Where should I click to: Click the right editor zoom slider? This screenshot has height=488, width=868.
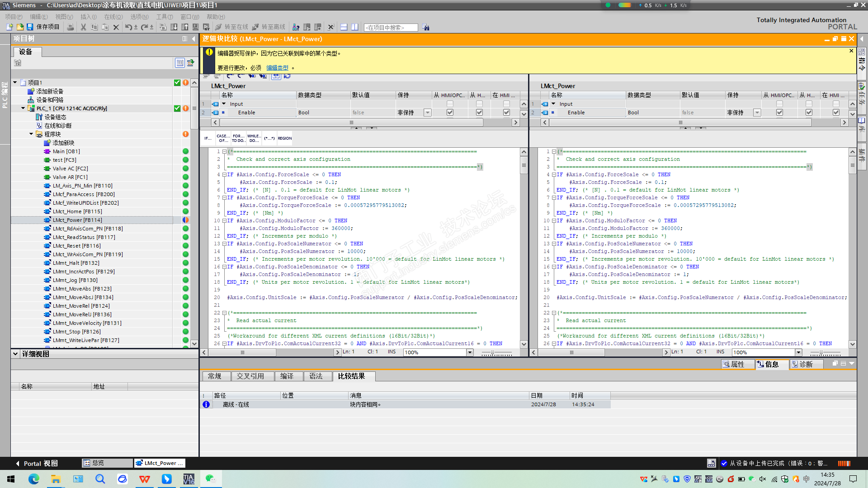click(821, 352)
